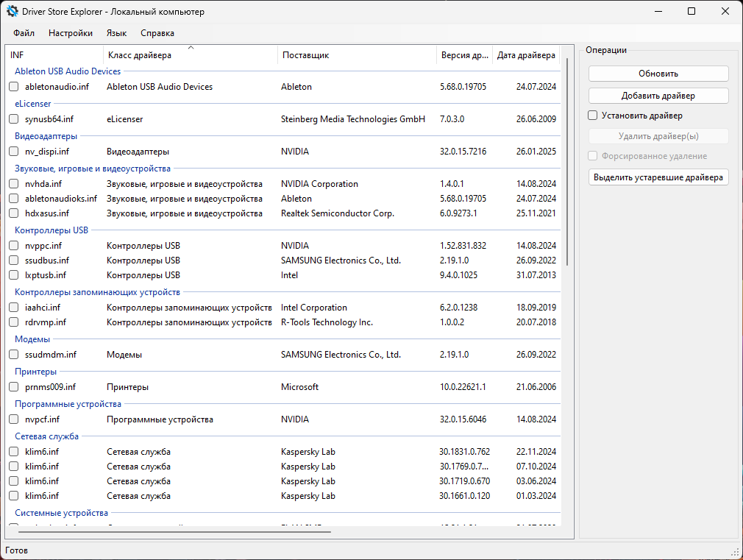Image resolution: width=743 pixels, height=560 pixels.
Task: Mark the first klim6.inf Kaspersky entry
Action: pos(14,452)
